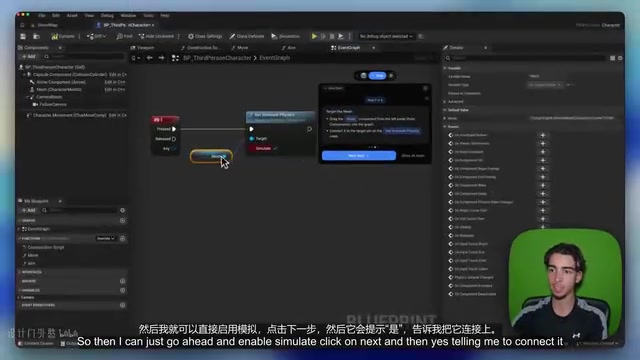Open Class Defaults
The image size is (640, 360).
[247, 36]
